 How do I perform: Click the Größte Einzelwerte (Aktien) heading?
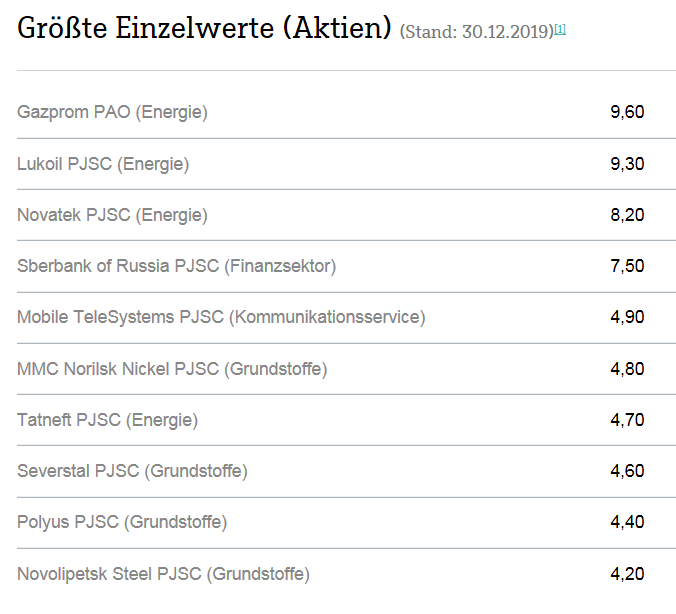click(x=204, y=28)
